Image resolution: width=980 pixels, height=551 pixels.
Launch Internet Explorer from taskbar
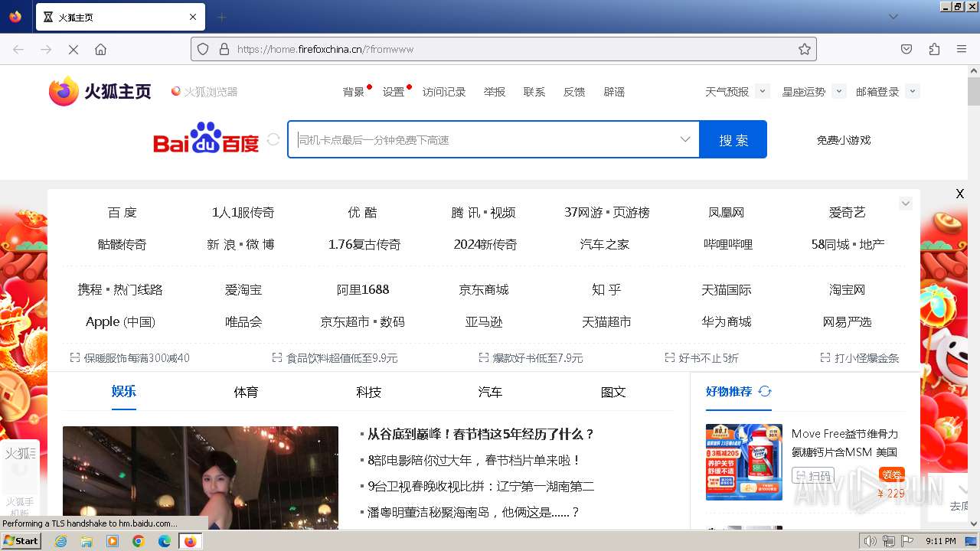click(60, 541)
